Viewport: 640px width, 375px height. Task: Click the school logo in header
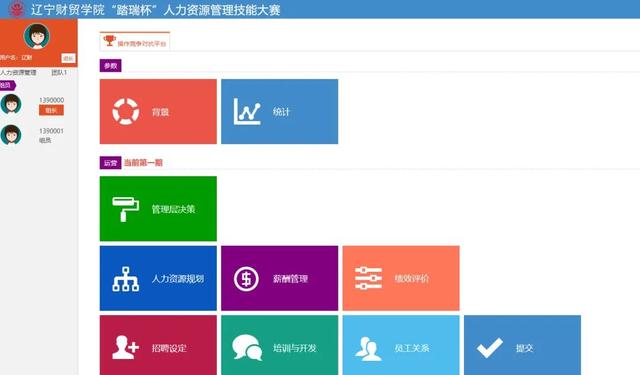[16, 9]
